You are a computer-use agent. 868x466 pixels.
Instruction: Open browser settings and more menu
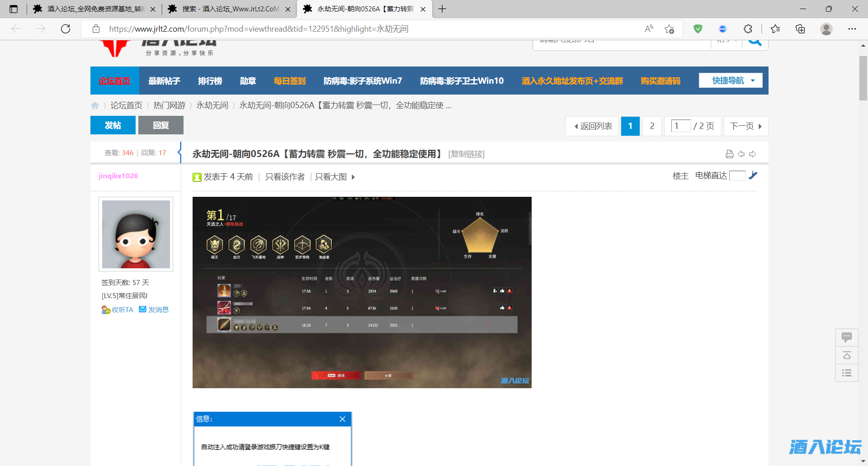pyautogui.click(x=852, y=29)
